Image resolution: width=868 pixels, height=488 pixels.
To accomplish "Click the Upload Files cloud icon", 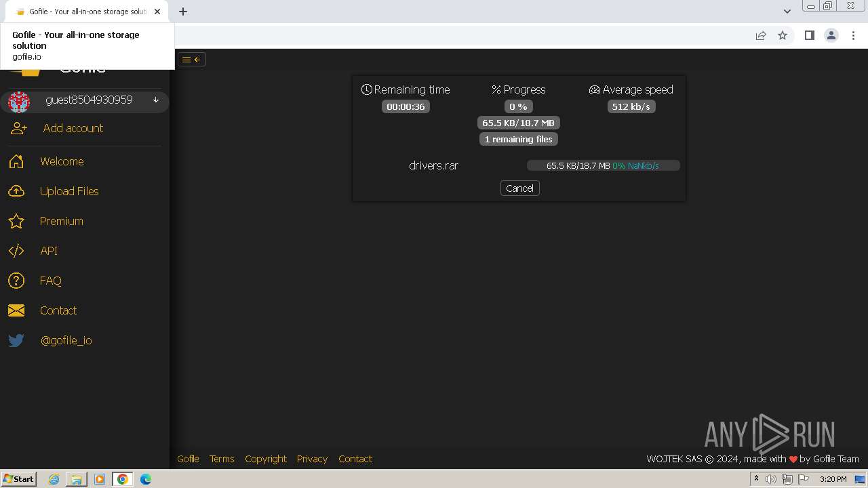I will (16, 191).
